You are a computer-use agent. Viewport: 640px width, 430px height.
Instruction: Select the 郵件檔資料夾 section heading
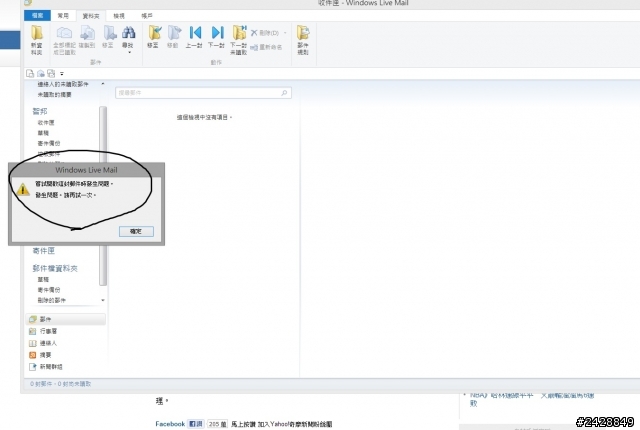(55, 268)
